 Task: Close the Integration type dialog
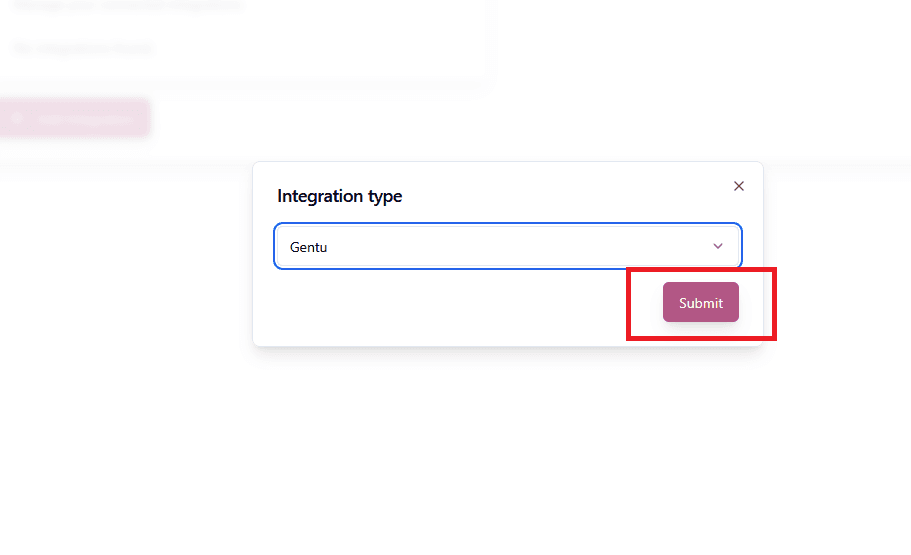click(738, 186)
